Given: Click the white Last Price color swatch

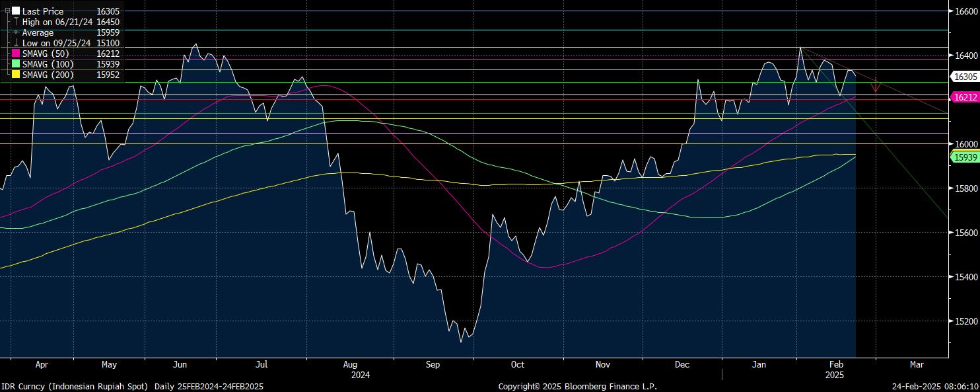Looking at the screenshot, I should (x=16, y=11).
